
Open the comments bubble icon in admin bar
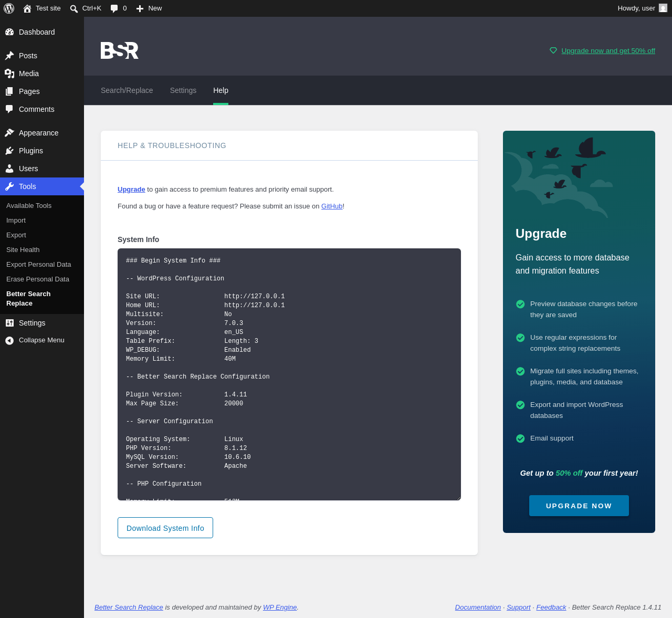coord(114,8)
